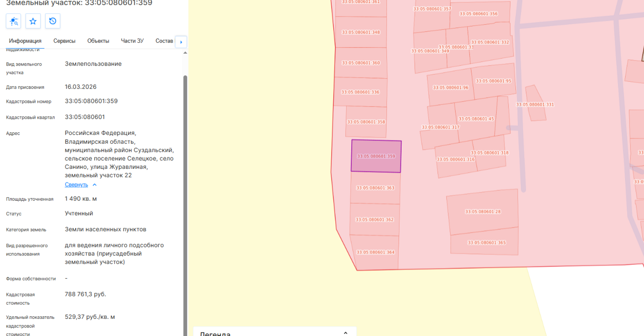Select parcel 33:05:080601:28 on map
The height and width of the screenshot is (336, 644).
pos(483,211)
